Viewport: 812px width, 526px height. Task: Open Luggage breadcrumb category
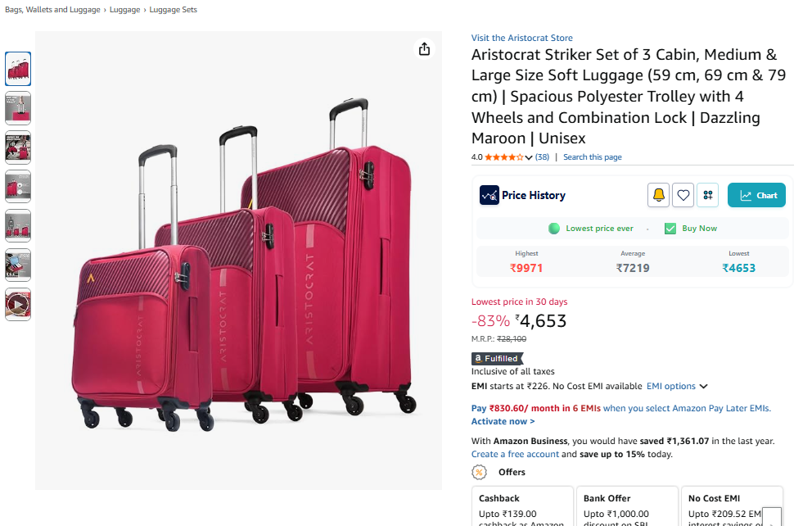coord(124,10)
